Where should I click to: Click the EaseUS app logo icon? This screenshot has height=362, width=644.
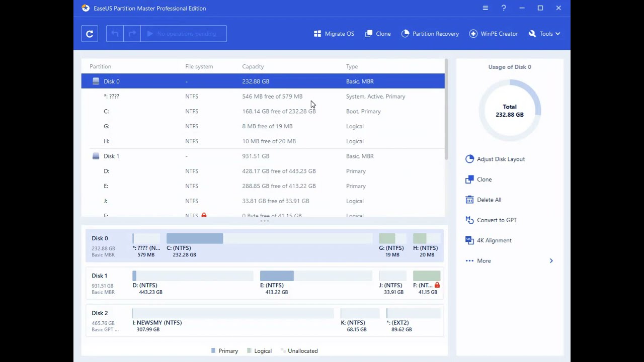tap(86, 8)
